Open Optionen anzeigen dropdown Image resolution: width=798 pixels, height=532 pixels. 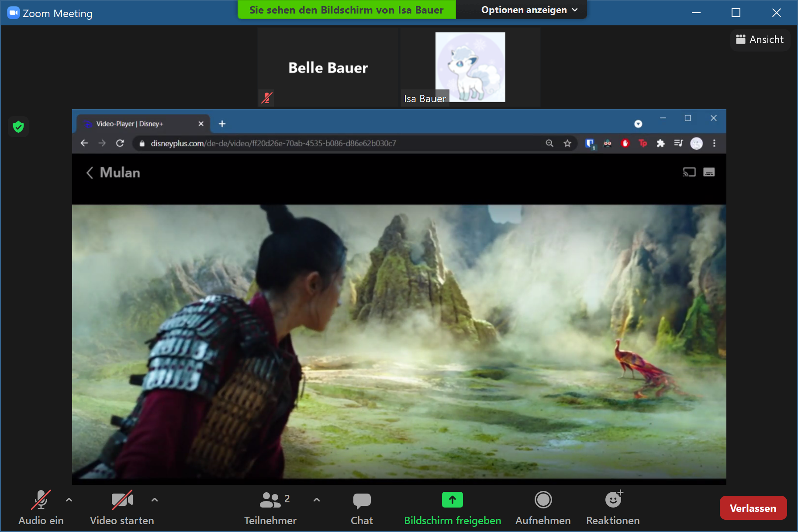click(529, 10)
